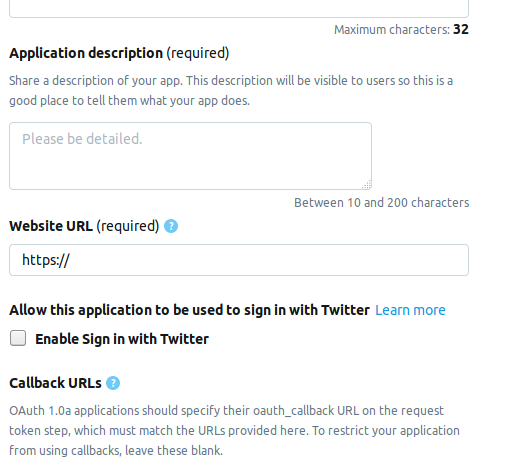506x470 pixels.
Task: Click the 'Share a description of your app' help text
Action: pos(231,91)
